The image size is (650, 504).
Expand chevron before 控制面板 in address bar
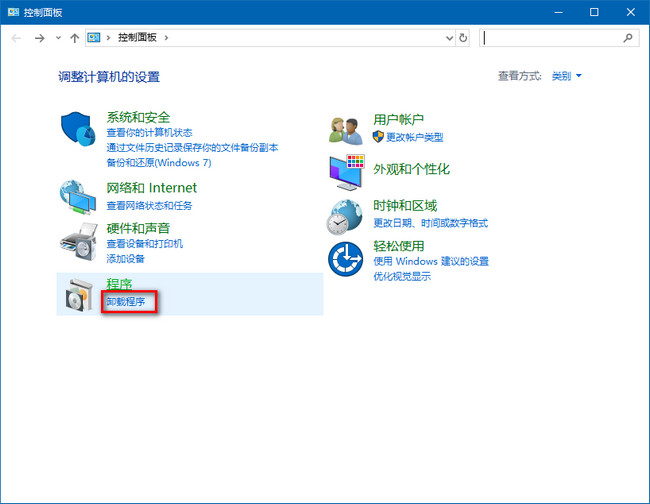click(108, 38)
